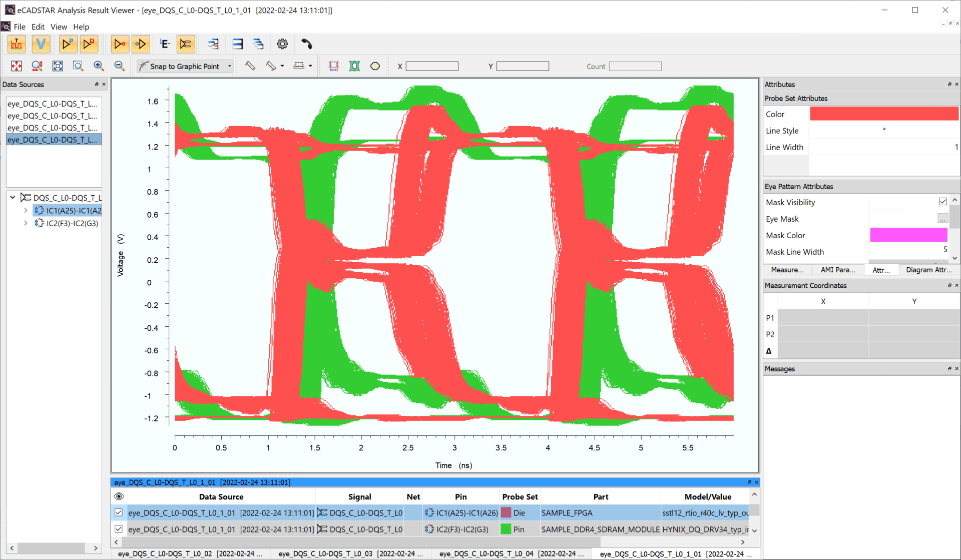Click the blue V voltage display icon
Screen dimensions: 961x560
(x=41, y=44)
